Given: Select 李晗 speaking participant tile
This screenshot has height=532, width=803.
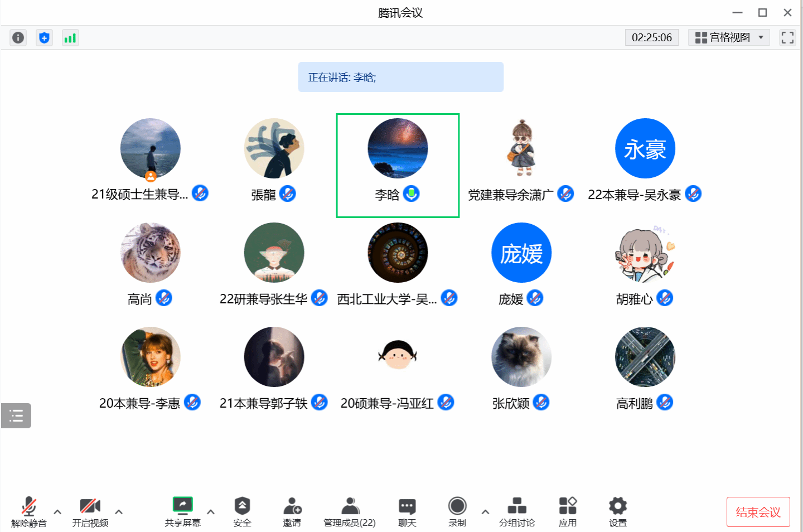Looking at the screenshot, I should tap(398, 165).
